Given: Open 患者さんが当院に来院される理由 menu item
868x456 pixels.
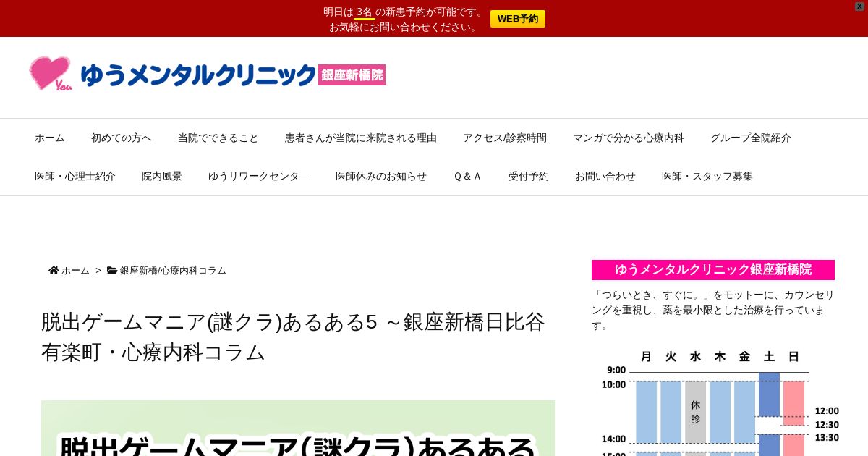Looking at the screenshot, I should (x=361, y=138).
